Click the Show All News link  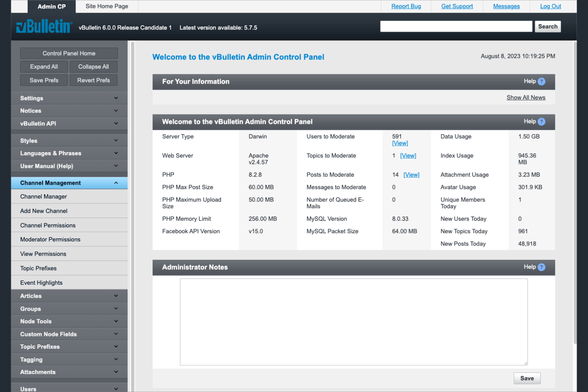(526, 97)
